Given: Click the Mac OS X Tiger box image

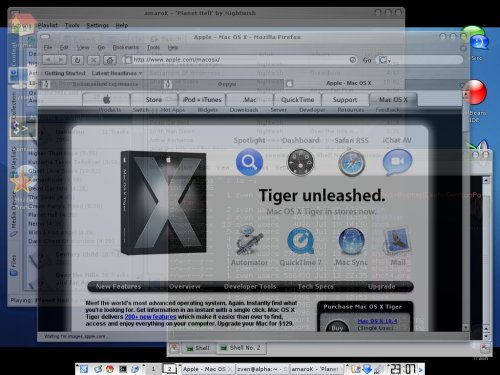Looking at the screenshot, I should point(163,203).
